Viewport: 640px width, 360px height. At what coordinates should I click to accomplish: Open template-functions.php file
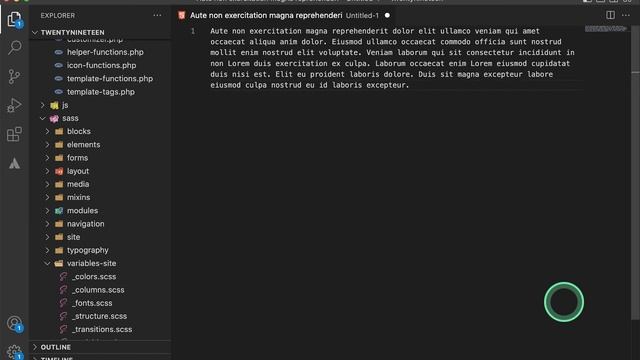pyautogui.click(x=110, y=79)
